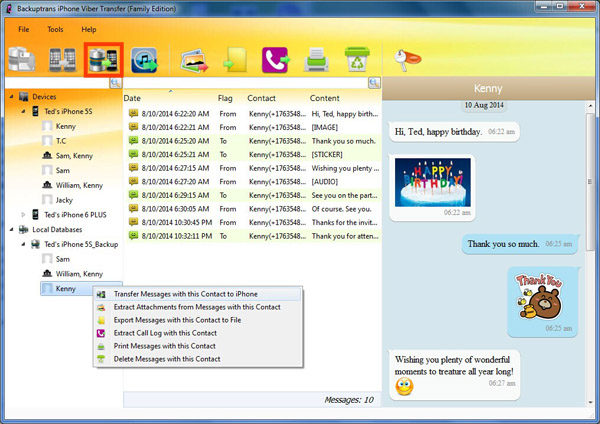Screen dimensions: 600x424
Task: Collapse the Devices tree node
Action: (x=11, y=97)
